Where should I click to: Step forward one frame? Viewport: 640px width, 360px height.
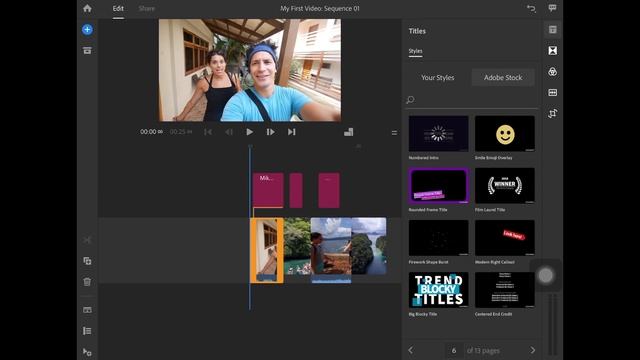click(x=270, y=132)
